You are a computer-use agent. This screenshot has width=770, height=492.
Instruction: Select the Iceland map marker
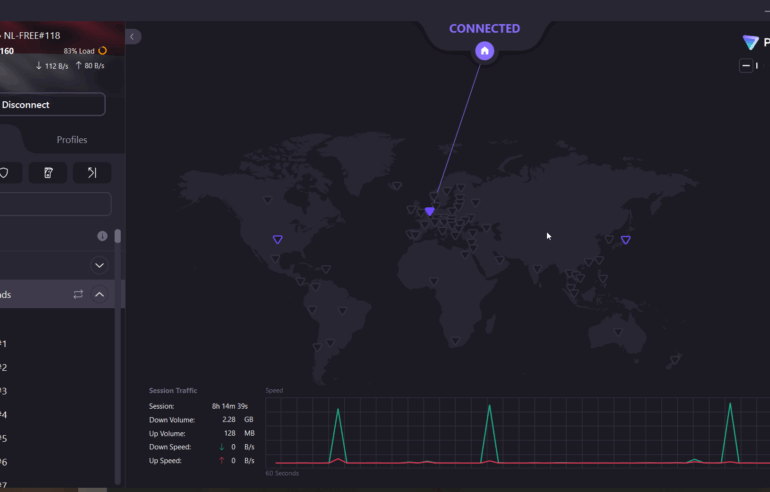tap(397, 186)
